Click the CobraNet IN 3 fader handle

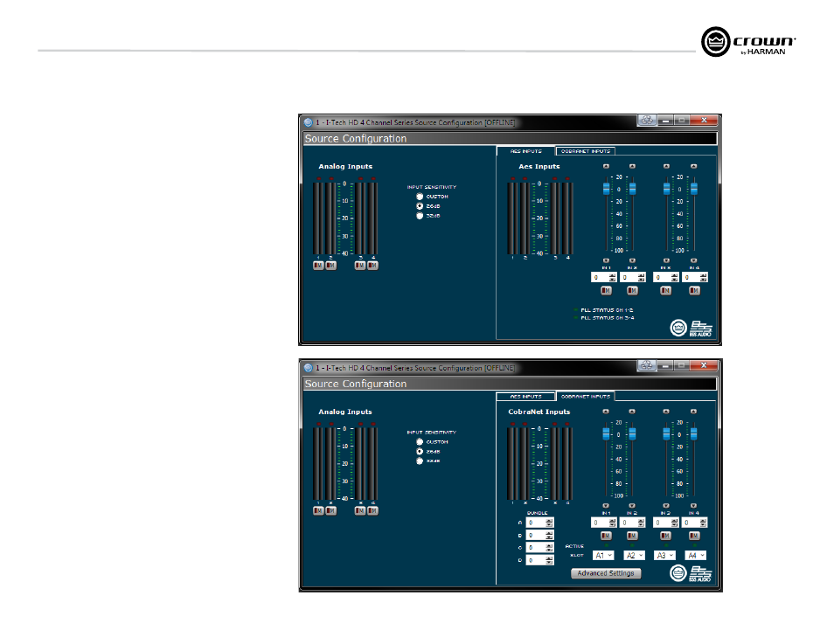666,433
